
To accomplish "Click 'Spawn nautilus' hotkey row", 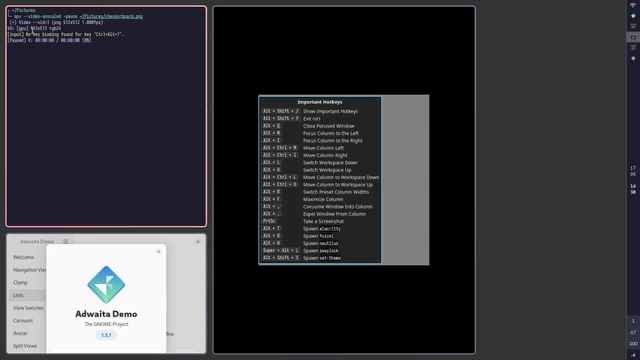I will click(x=320, y=243).
